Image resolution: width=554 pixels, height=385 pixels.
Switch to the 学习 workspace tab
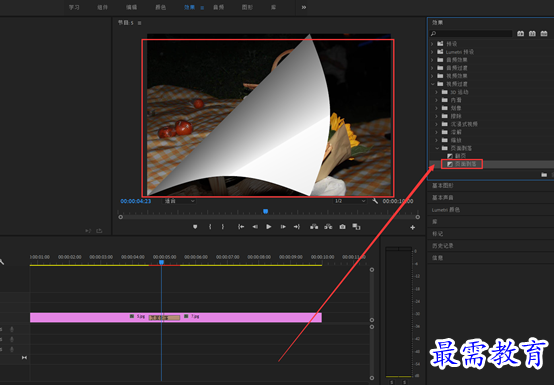(74, 7)
